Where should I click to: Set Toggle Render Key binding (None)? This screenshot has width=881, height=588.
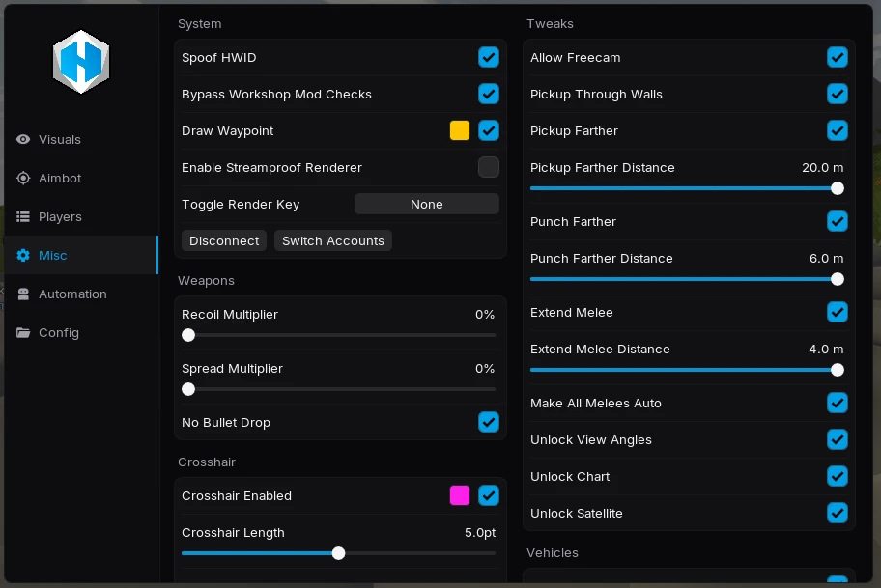click(x=426, y=204)
